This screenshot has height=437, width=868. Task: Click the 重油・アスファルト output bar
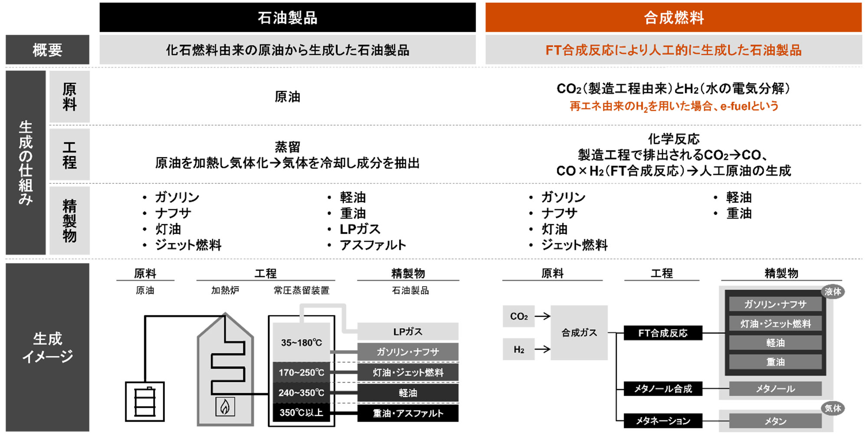[x=408, y=413]
